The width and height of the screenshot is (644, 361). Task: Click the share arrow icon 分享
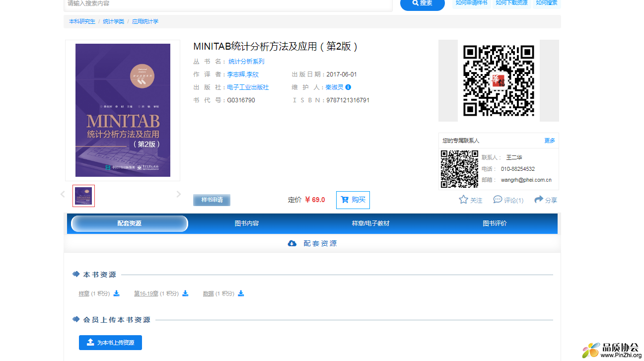coord(539,200)
